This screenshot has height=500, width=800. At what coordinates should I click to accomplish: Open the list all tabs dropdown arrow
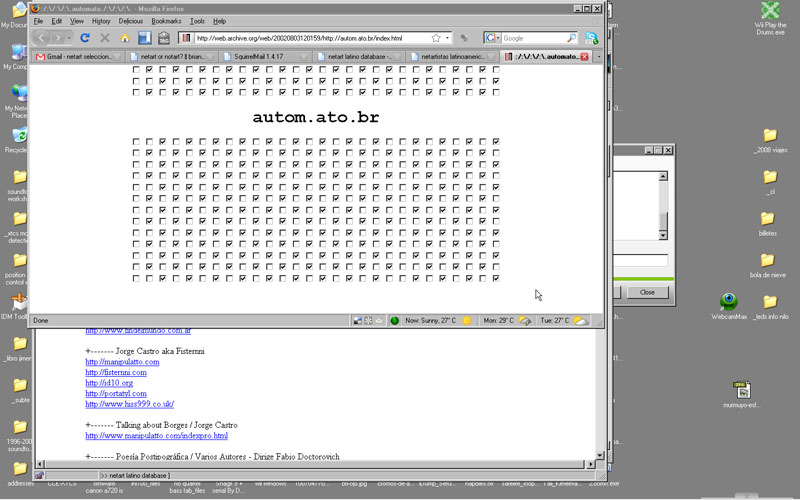[598, 57]
